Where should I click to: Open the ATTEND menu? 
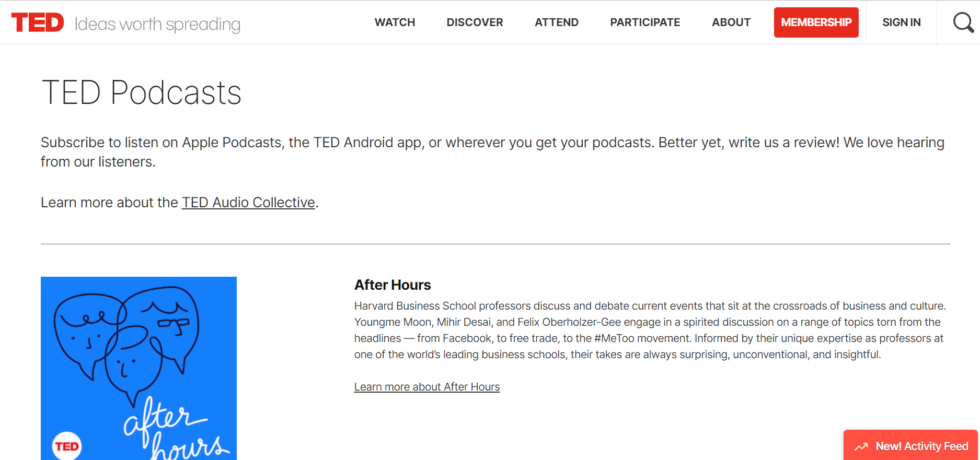[557, 22]
